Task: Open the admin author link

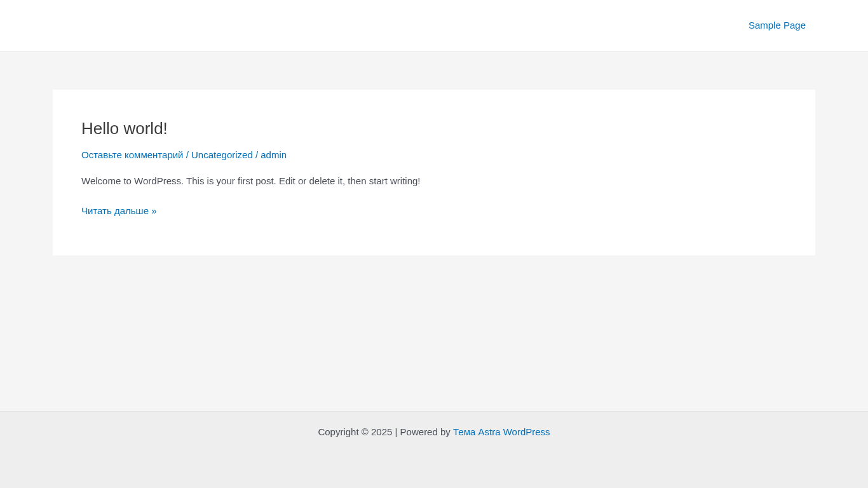Action: (x=273, y=155)
